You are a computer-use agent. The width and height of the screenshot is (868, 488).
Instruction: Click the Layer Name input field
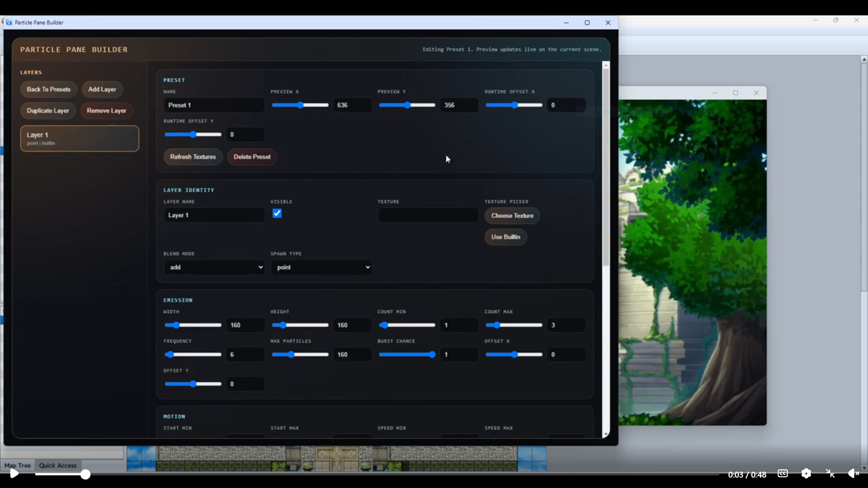click(x=214, y=215)
